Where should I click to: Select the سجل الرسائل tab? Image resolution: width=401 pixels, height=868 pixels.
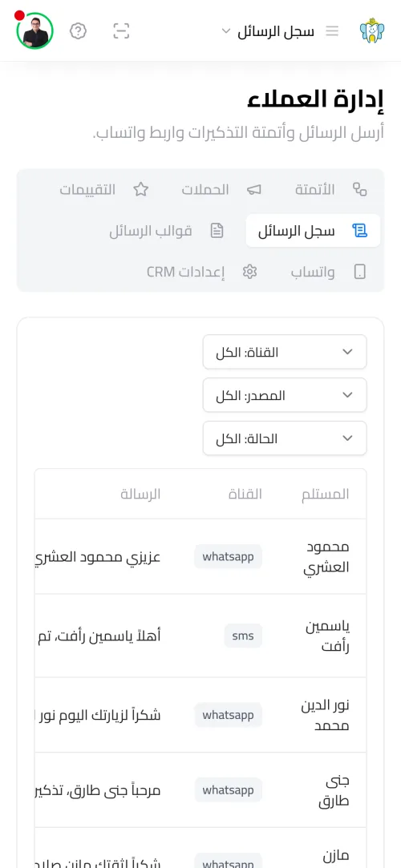pyautogui.click(x=313, y=230)
